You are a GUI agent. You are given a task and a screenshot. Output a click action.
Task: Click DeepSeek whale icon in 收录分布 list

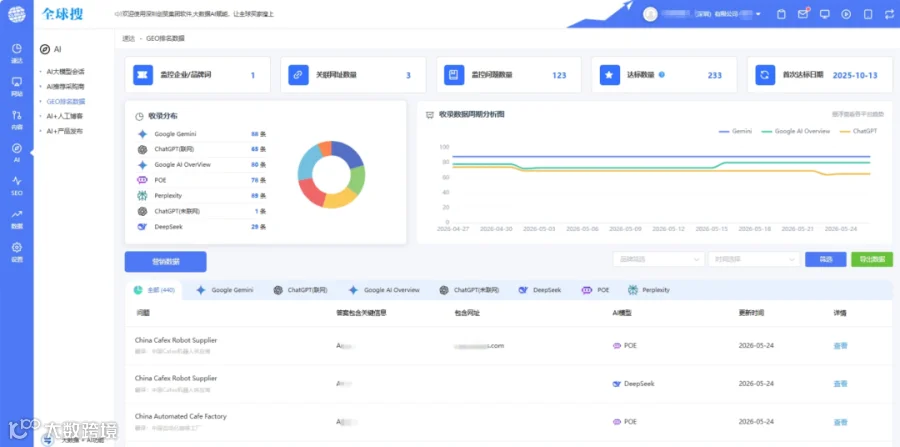[142, 227]
